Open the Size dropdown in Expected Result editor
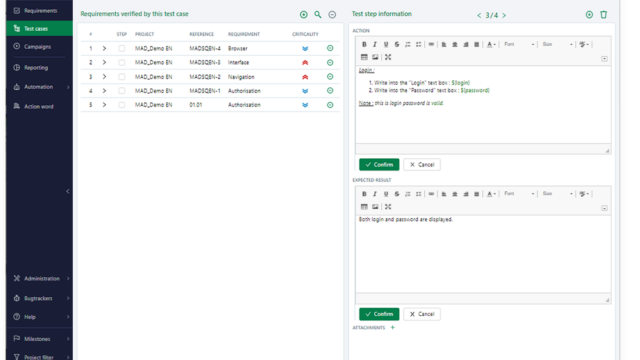 557,194
